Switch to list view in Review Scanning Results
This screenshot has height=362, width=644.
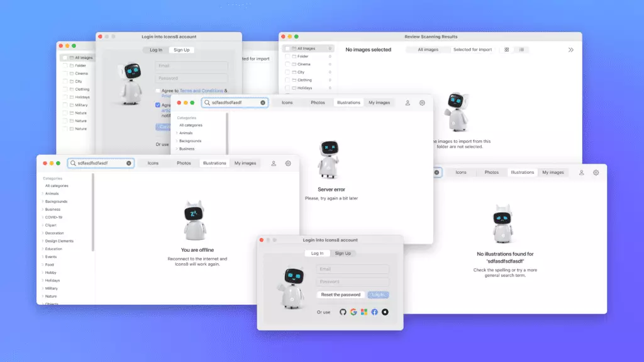521,49
